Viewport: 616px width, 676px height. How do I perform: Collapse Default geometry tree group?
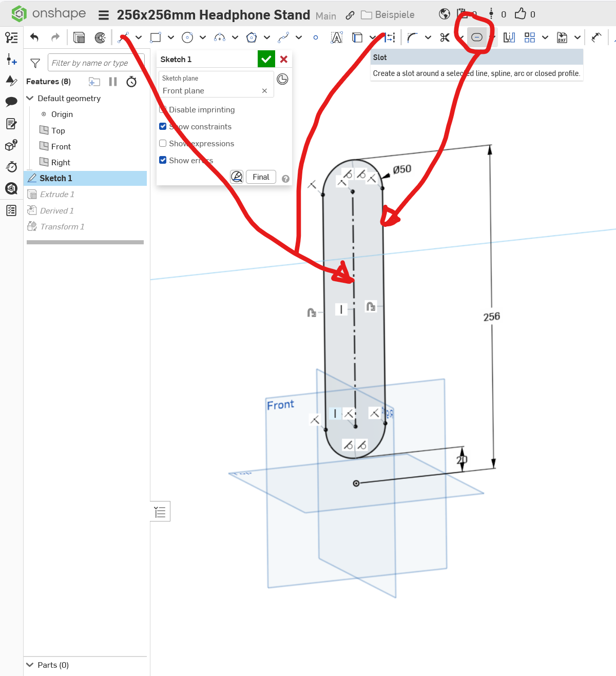click(x=30, y=98)
